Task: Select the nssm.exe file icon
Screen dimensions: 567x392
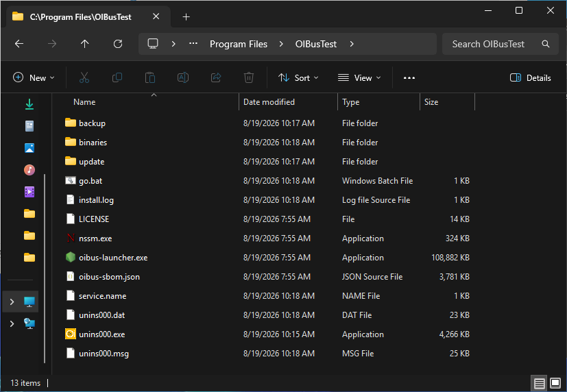Action: (71, 238)
